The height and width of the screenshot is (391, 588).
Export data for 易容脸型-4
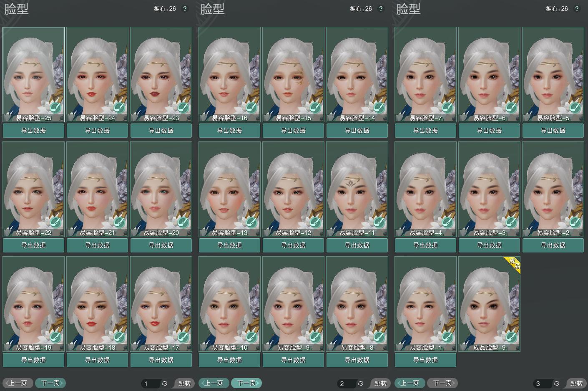pyautogui.click(x=426, y=245)
